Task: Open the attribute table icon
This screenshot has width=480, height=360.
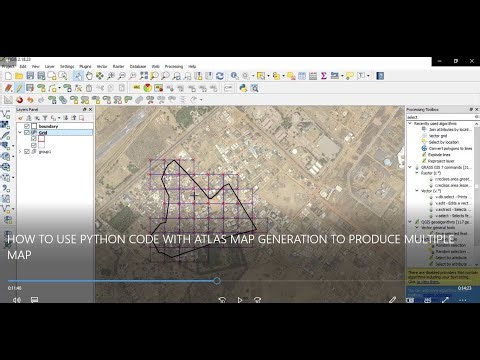Action: click(302, 76)
